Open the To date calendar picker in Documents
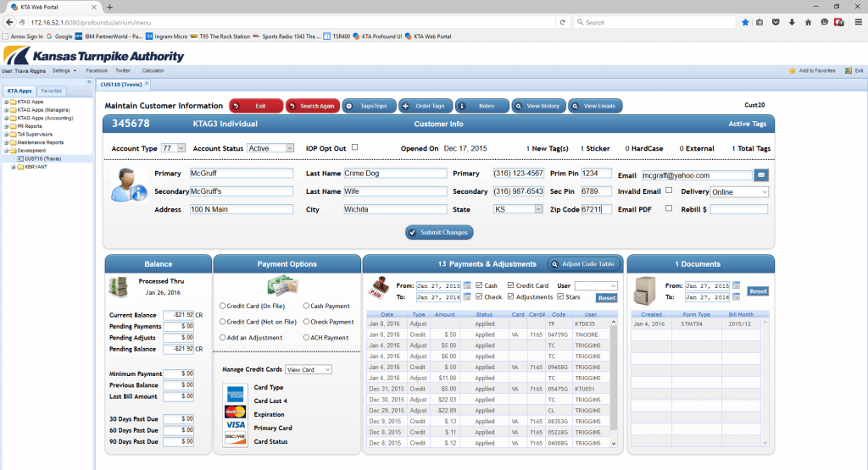 [x=736, y=297]
